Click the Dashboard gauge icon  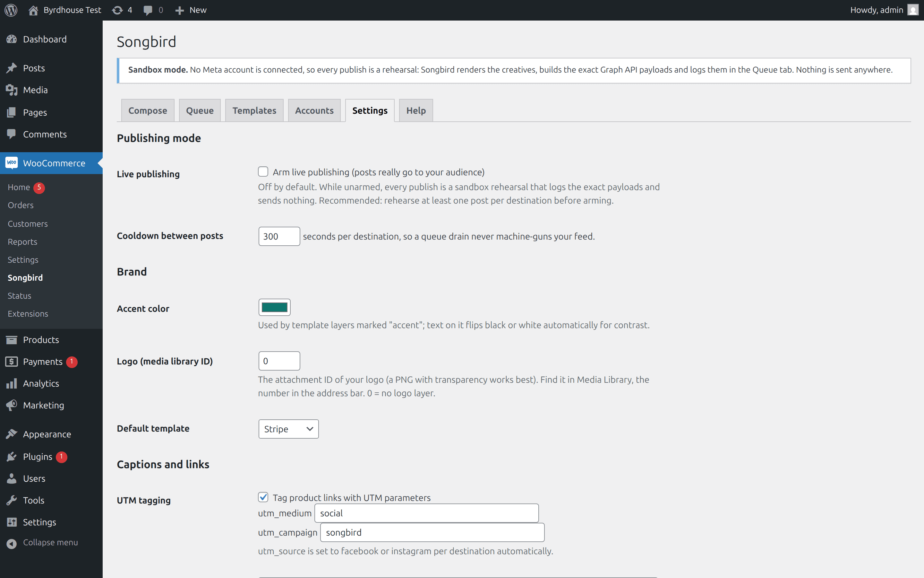click(12, 39)
